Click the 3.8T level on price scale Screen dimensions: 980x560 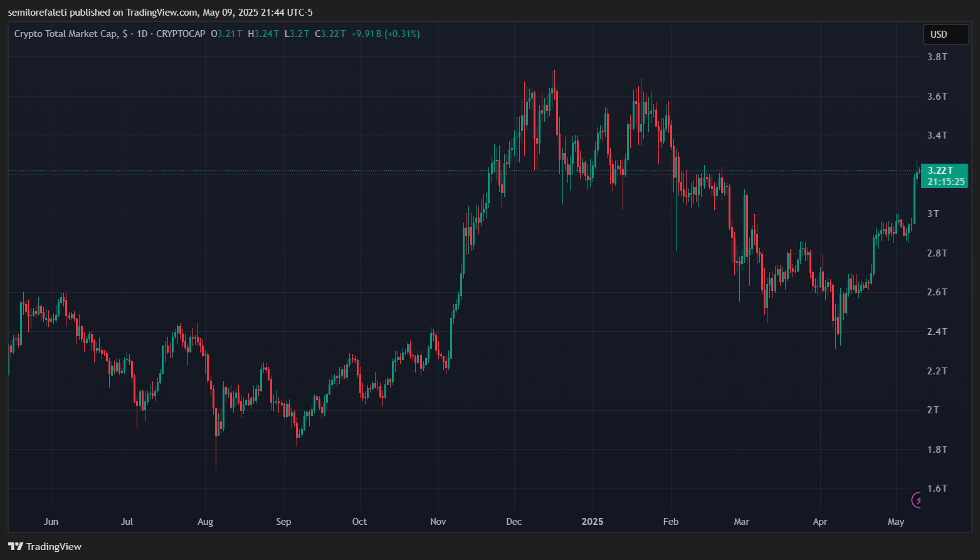pyautogui.click(x=937, y=57)
